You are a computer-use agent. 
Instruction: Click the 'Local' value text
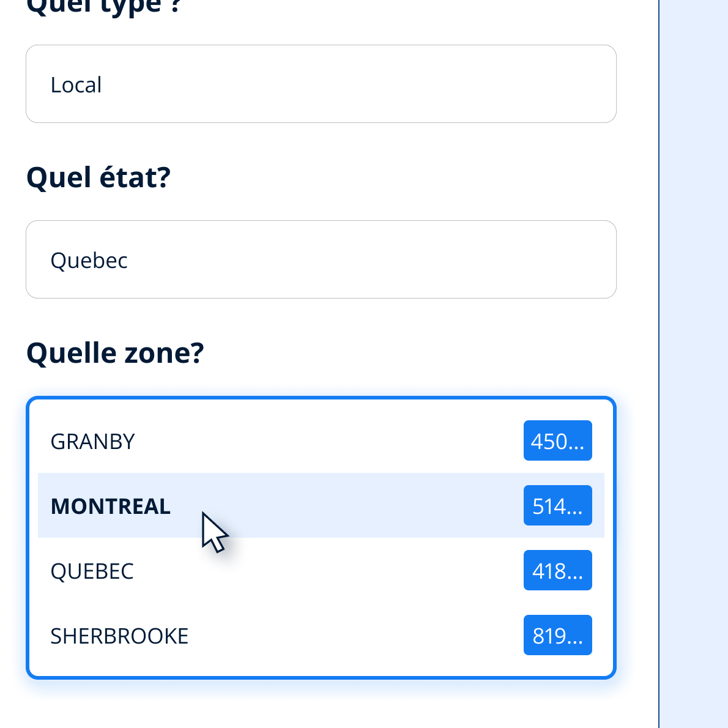76,84
